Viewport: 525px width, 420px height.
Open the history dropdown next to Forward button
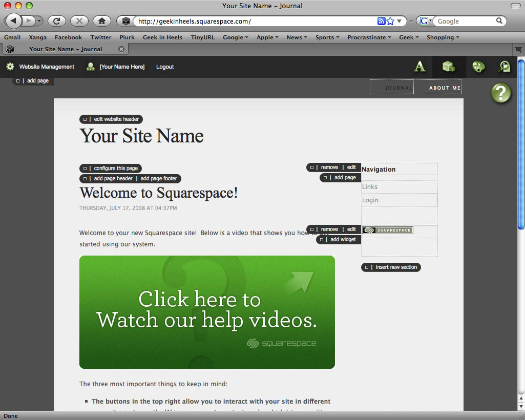pos(39,21)
